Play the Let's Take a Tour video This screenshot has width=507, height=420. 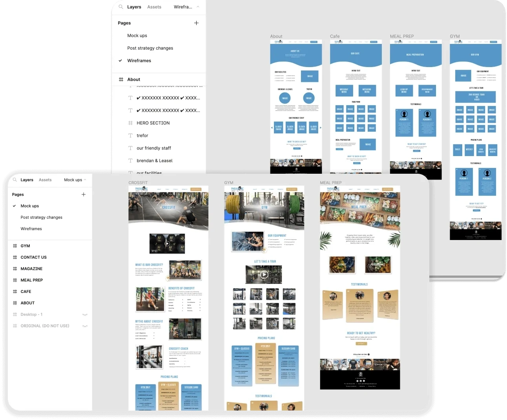click(264, 275)
